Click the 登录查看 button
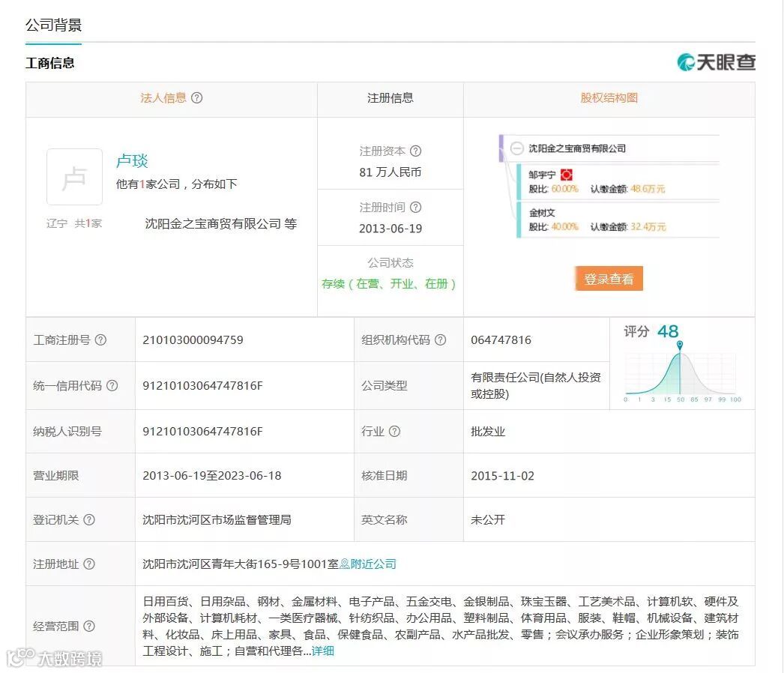This screenshot has width=784, height=673. (609, 279)
